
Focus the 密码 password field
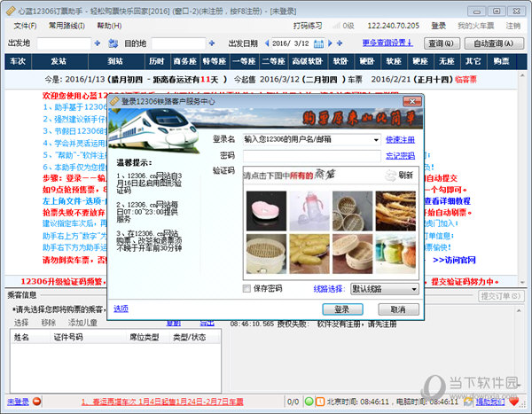[x=312, y=156]
